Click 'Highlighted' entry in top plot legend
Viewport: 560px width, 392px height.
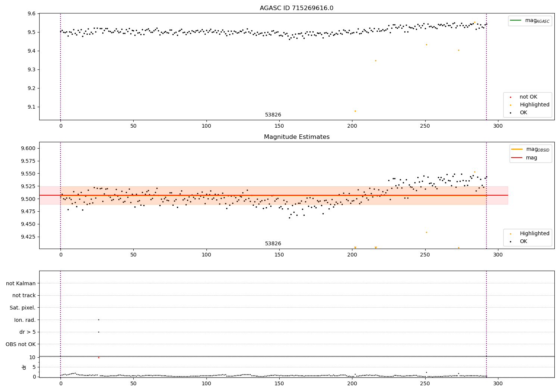pyautogui.click(x=530, y=105)
